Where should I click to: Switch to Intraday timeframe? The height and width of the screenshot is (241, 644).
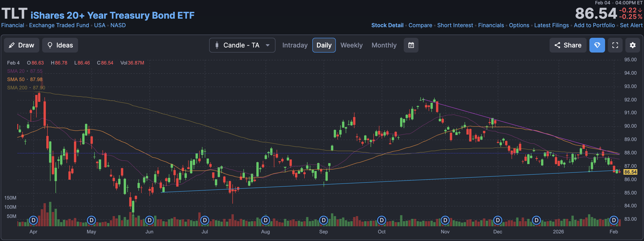[295, 45]
